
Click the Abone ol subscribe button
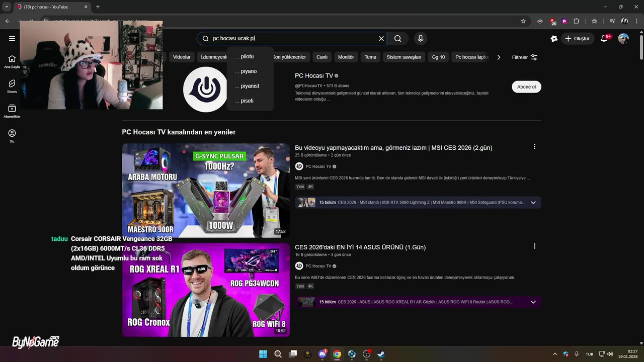[x=526, y=87]
